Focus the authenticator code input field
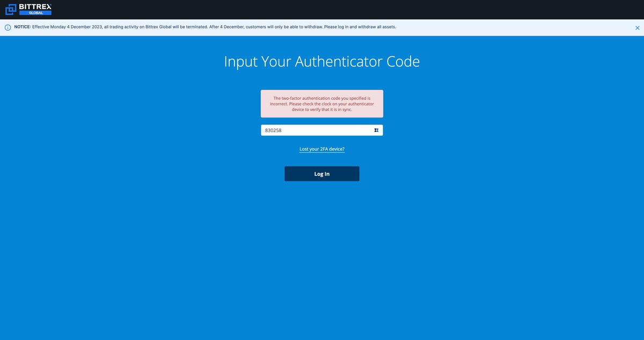644x340 pixels. (322, 130)
